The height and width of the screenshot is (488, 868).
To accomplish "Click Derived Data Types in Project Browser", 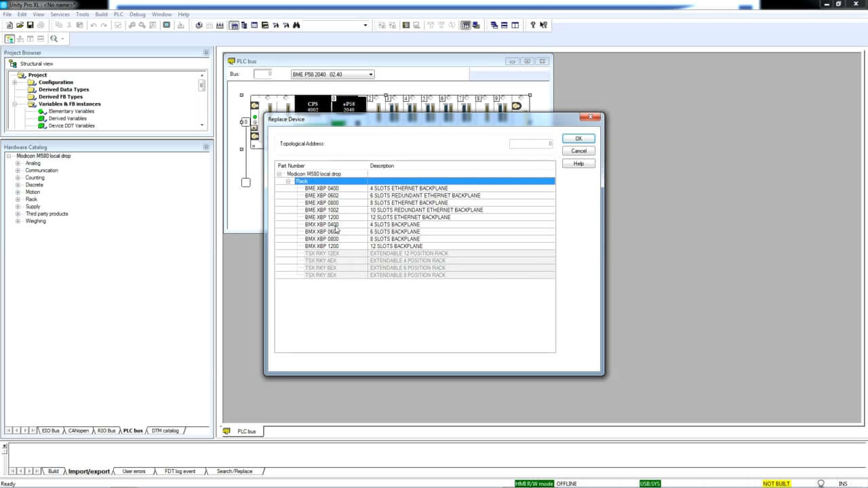I will click(x=64, y=89).
